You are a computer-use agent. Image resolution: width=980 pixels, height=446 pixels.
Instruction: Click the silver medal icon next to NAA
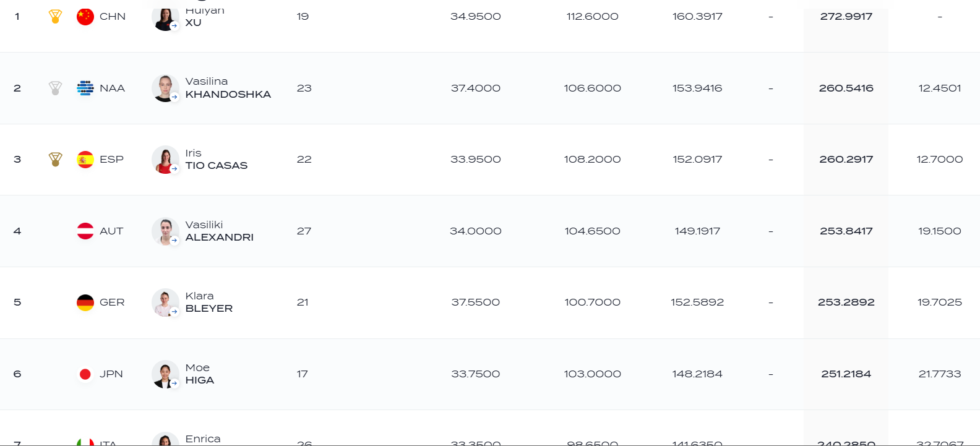click(x=55, y=88)
